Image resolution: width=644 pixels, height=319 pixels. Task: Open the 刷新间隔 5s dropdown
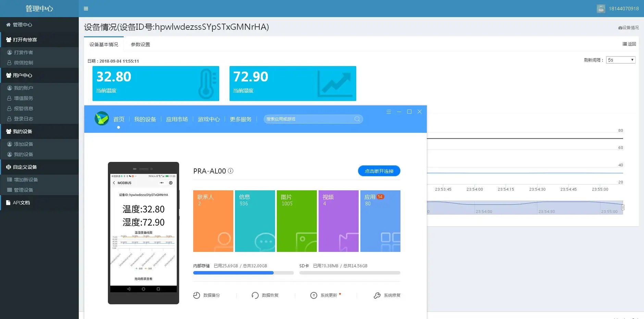tap(621, 60)
